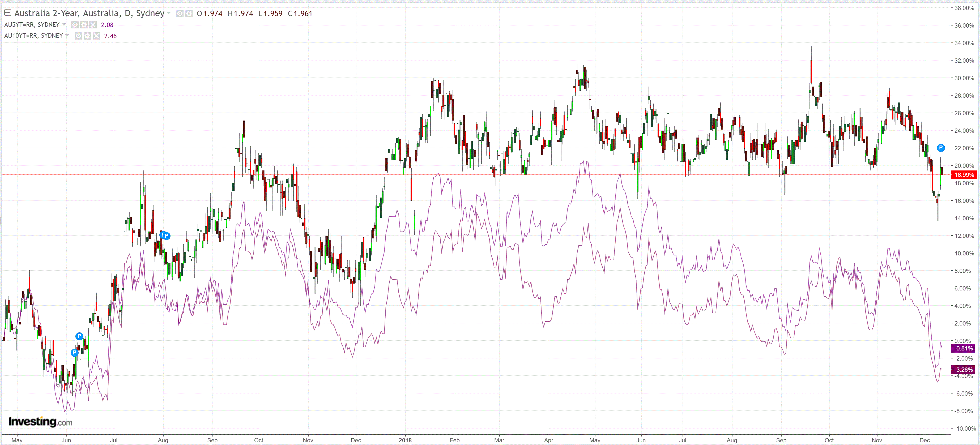Toggle AU10YT=RR series visibility eye
Viewport: 980px width, 445px height.
click(78, 36)
